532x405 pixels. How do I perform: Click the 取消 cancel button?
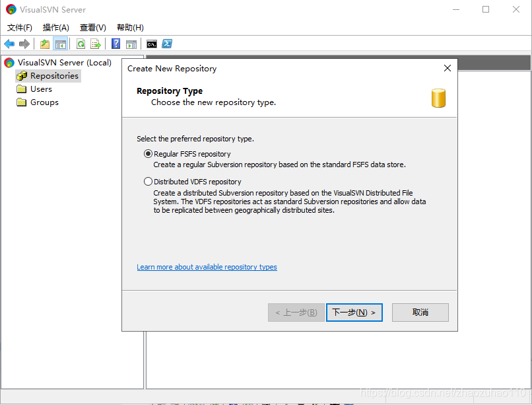pos(420,313)
